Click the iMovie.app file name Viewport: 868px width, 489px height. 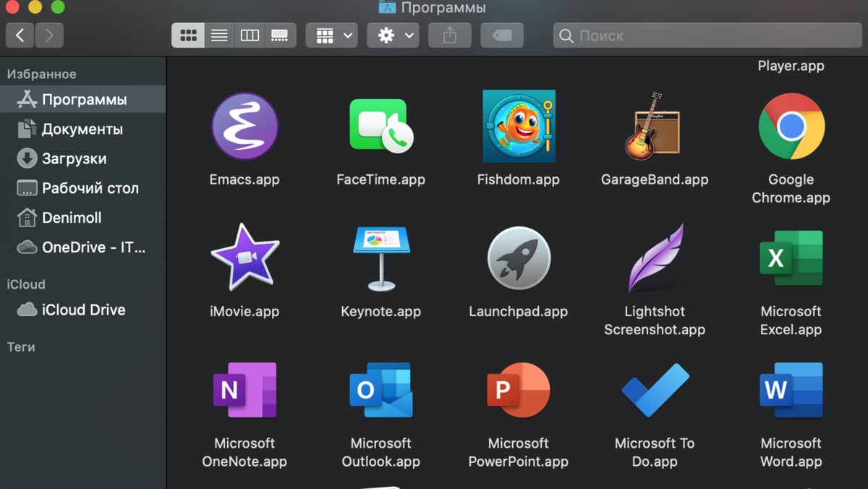(x=244, y=312)
